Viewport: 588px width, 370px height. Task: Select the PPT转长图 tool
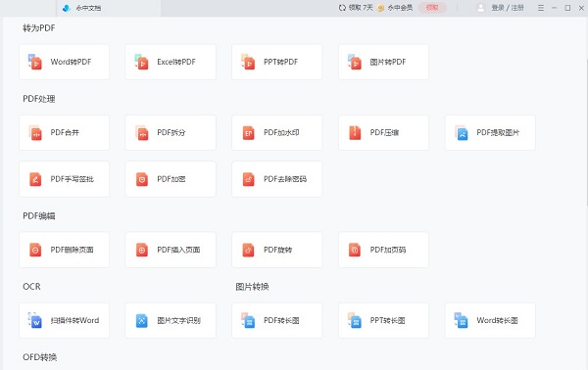click(383, 320)
